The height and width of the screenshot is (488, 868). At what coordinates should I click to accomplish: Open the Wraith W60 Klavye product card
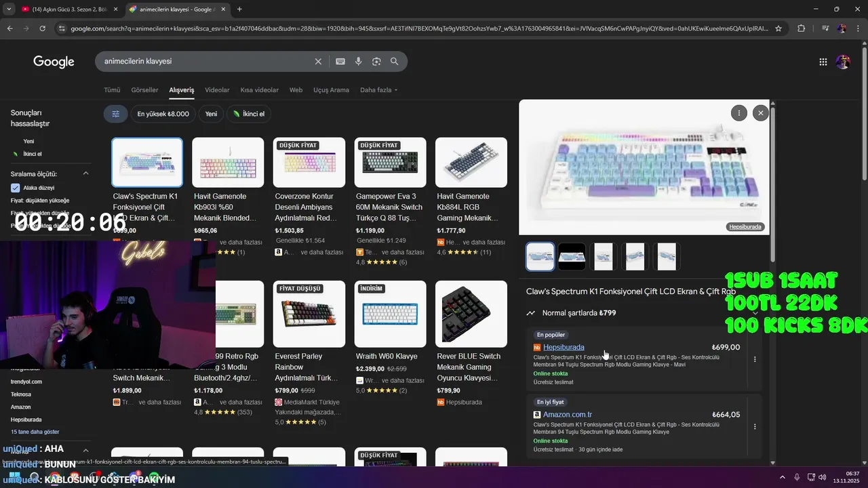(x=390, y=338)
